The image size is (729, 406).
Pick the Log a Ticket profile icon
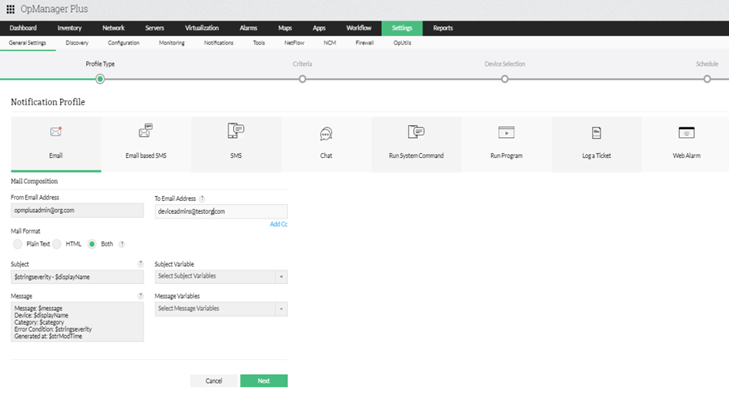(596, 133)
